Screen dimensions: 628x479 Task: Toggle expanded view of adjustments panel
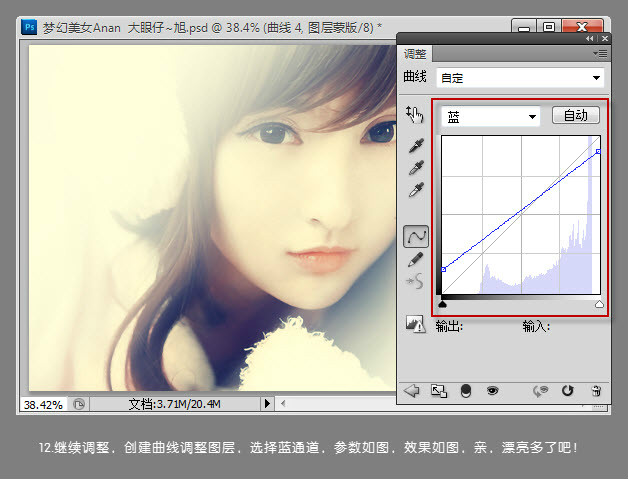pos(438,390)
